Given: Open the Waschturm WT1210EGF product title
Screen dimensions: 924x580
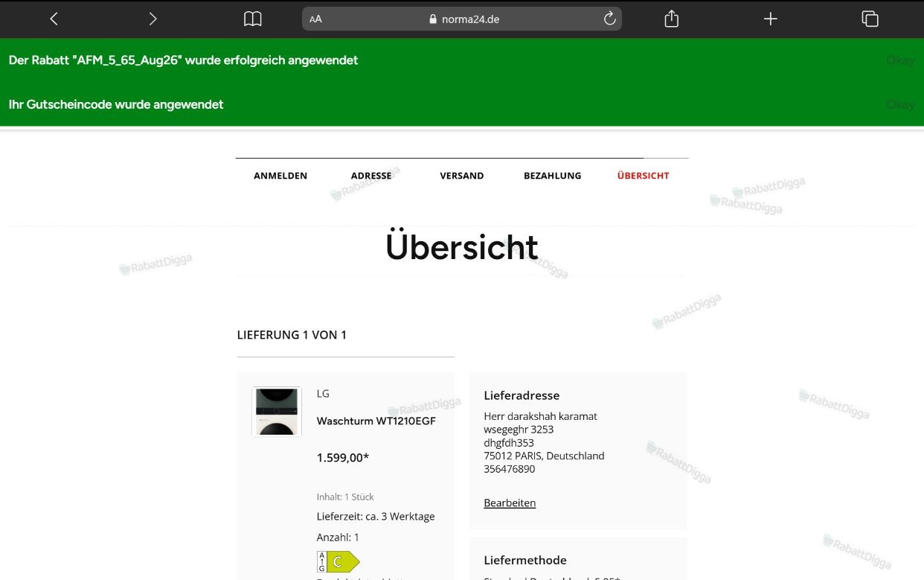Looking at the screenshot, I should (376, 421).
